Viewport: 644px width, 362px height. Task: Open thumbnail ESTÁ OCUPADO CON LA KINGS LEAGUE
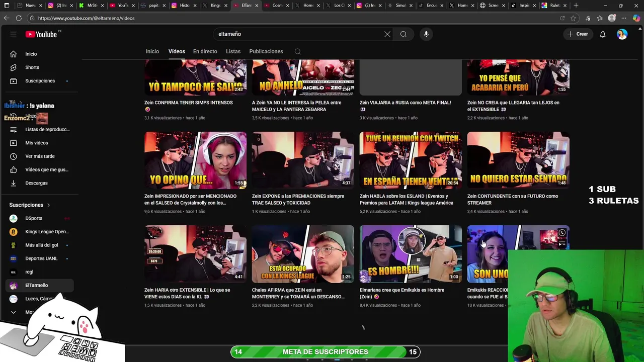[x=303, y=254]
